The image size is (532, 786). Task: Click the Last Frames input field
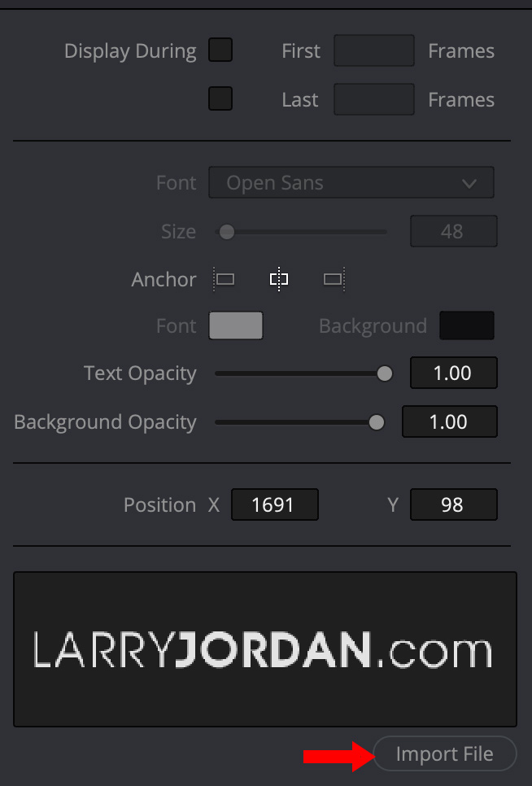pos(374,99)
